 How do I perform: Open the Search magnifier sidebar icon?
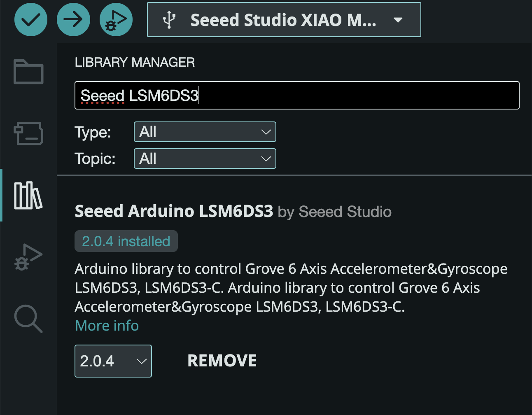pyautogui.click(x=28, y=319)
